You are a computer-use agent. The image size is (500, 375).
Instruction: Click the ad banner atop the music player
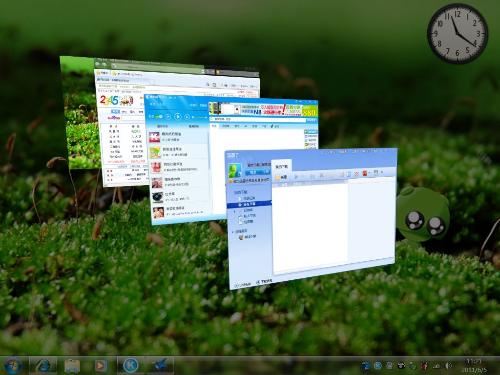click(x=262, y=109)
